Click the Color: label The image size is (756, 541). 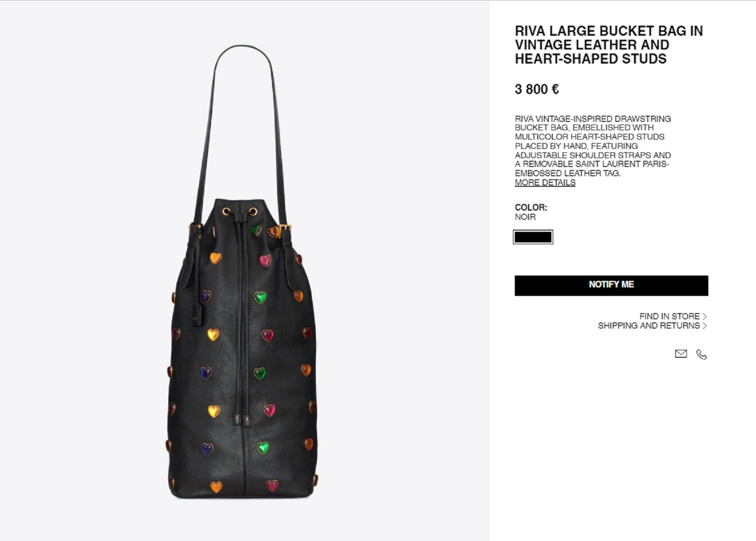point(531,207)
